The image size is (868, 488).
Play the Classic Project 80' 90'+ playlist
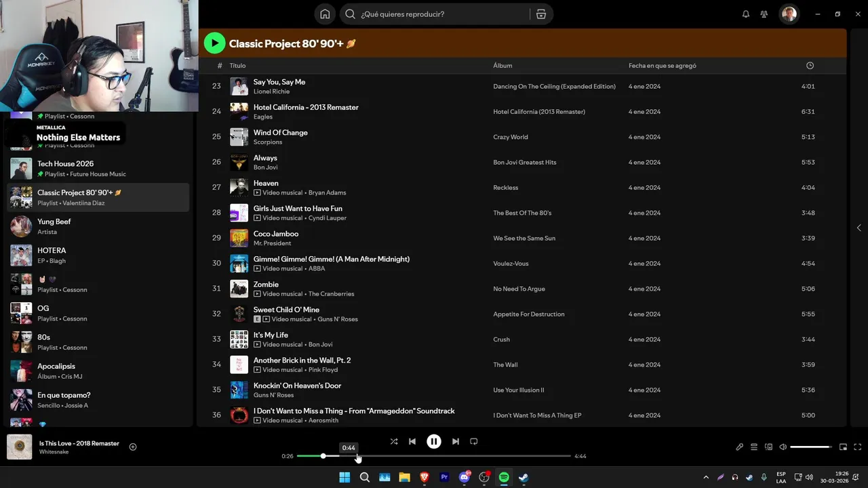214,43
